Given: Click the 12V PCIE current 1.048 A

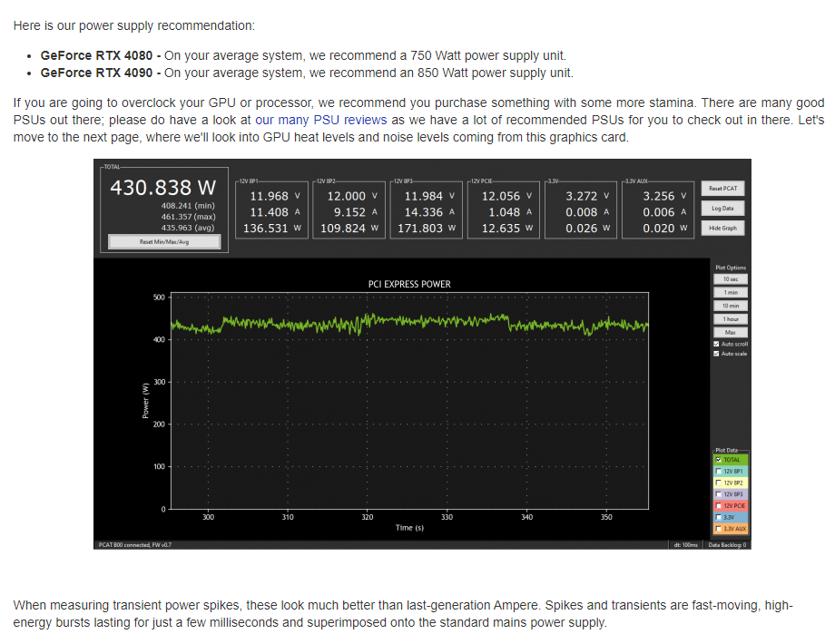Looking at the screenshot, I should [510, 212].
